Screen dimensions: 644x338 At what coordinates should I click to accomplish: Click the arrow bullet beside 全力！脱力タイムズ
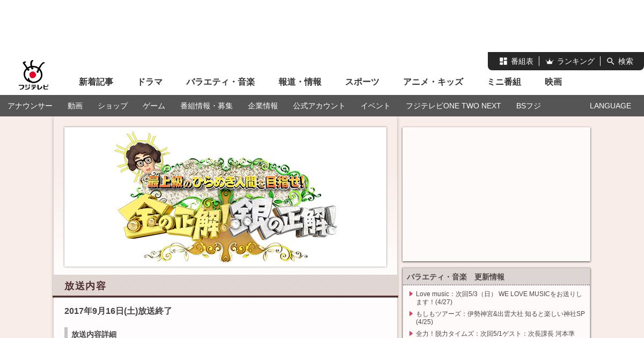click(x=411, y=333)
